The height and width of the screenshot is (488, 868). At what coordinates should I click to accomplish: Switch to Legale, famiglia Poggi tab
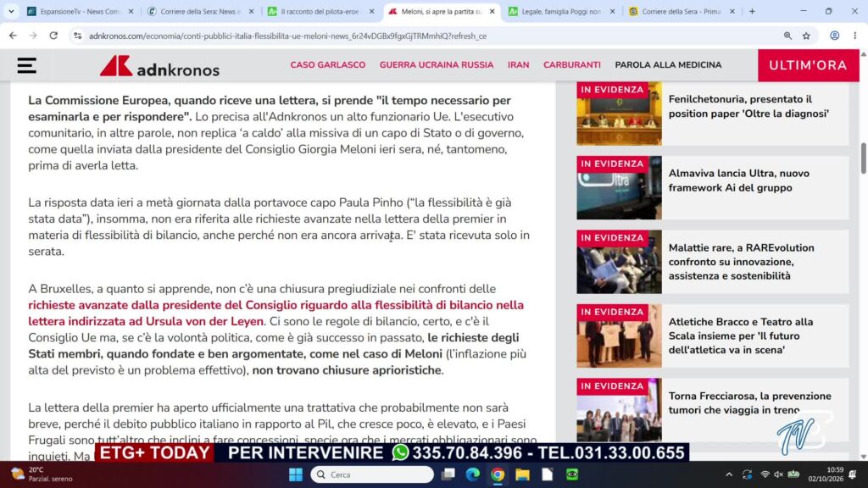click(561, 11)
